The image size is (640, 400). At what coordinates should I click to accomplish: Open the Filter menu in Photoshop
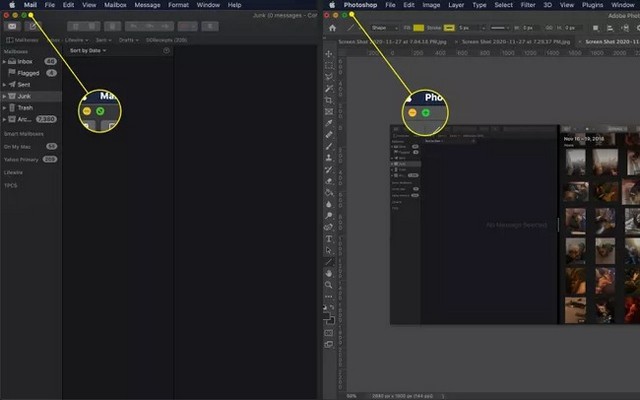click(x=528, y=5)
